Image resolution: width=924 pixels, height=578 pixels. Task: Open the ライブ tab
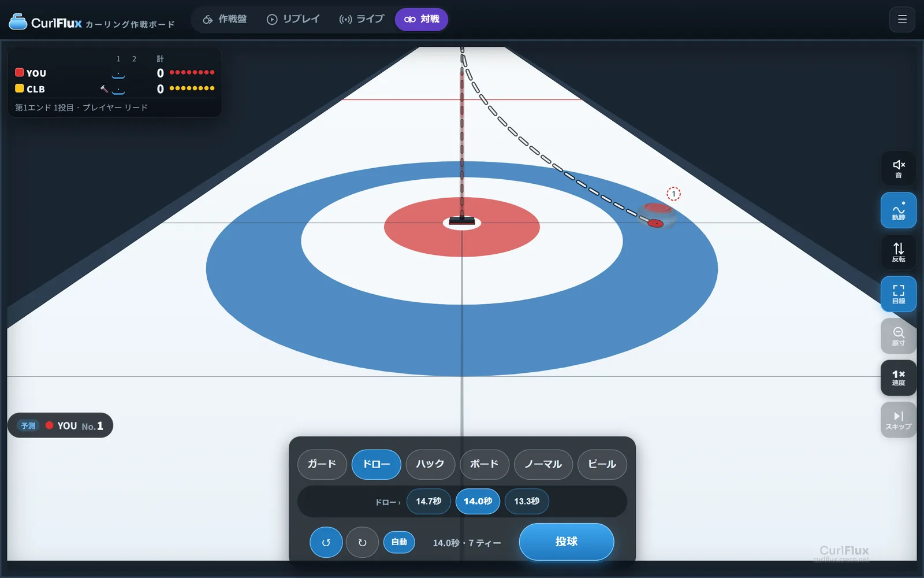[x=362, y=20]
